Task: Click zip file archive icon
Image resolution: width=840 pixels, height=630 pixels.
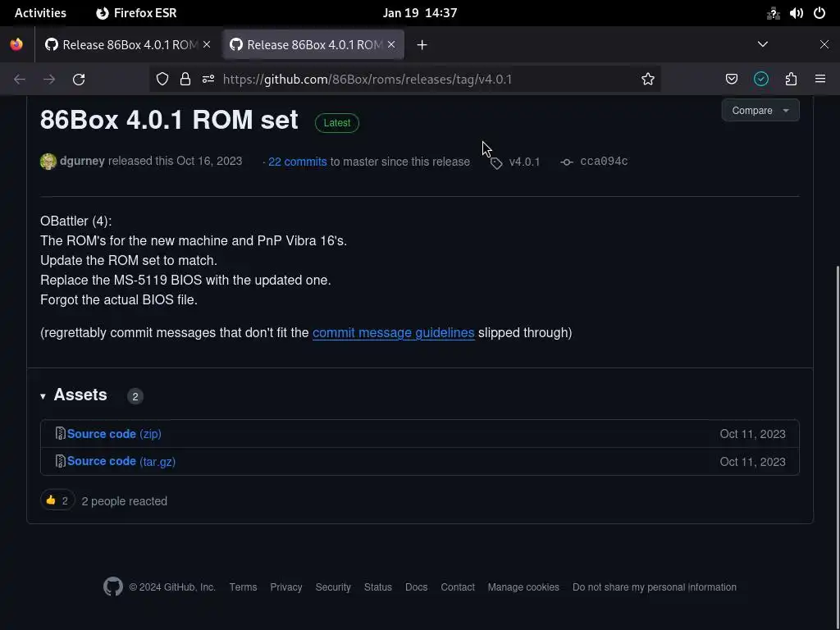Action: (x=60, y=433)
